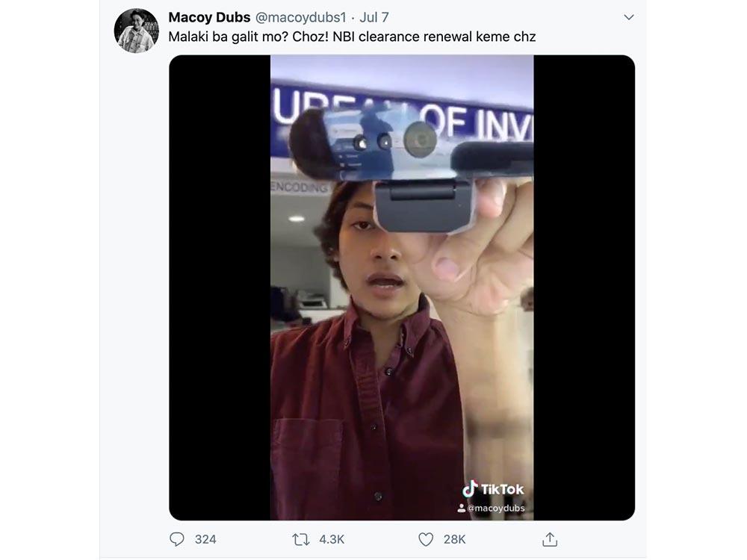Select the tweet text about NBI clearance
The image size is (747, 560).
point(352,37)
